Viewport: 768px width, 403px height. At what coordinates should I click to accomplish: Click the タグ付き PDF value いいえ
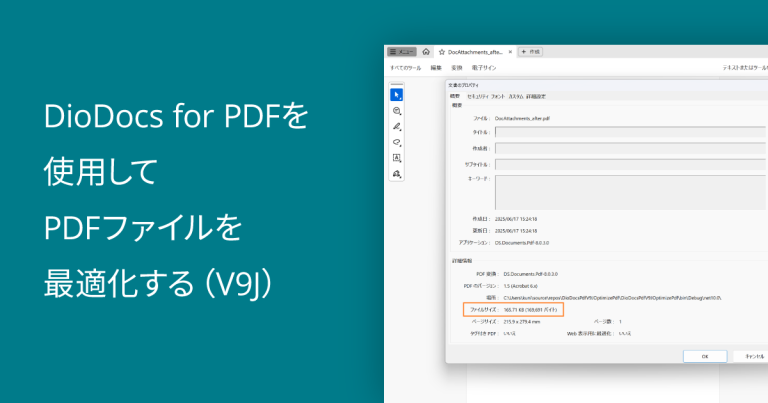pyautogui.click(x=509, y=333)
